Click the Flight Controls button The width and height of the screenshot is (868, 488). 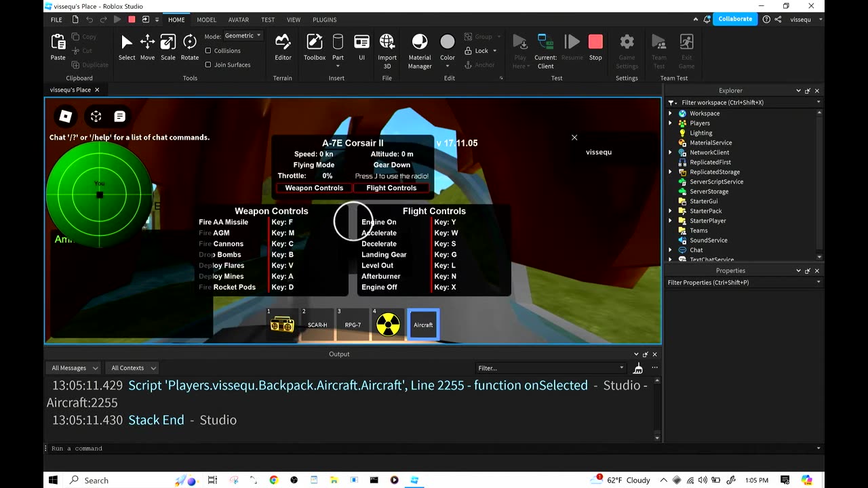pyautogui.click(x=391, y=188)
